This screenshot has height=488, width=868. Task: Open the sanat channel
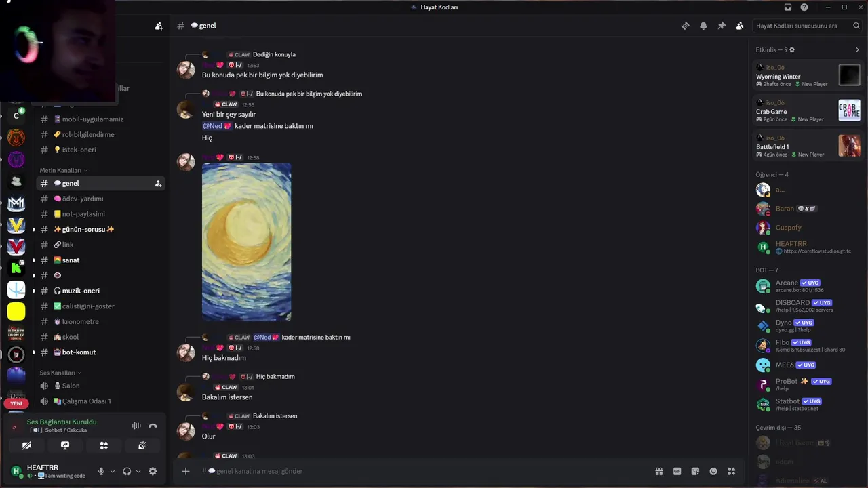coord(100,260)
